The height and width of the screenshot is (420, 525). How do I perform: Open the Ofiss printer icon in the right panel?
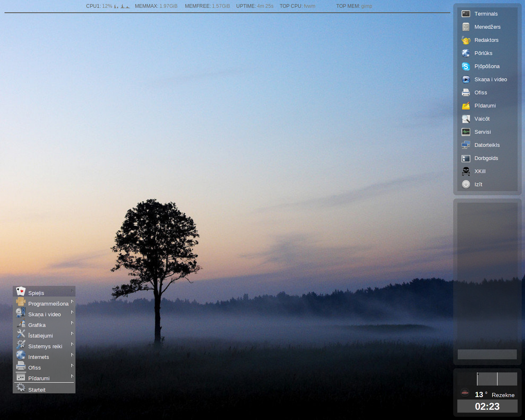466,93
